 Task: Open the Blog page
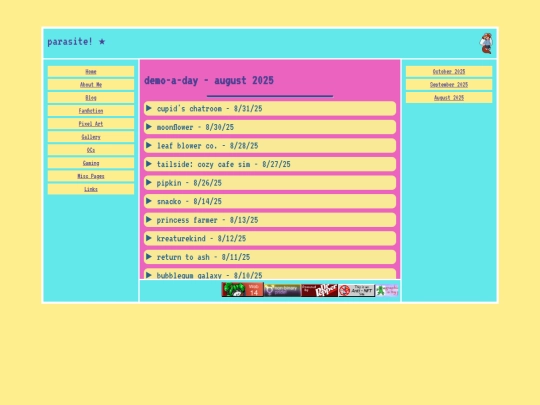click(91, 98)
